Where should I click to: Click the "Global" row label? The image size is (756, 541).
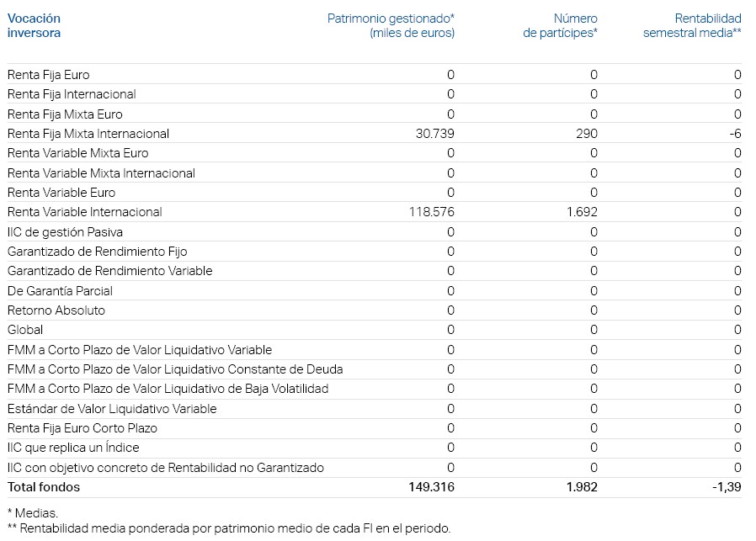(x=25, y=330)
